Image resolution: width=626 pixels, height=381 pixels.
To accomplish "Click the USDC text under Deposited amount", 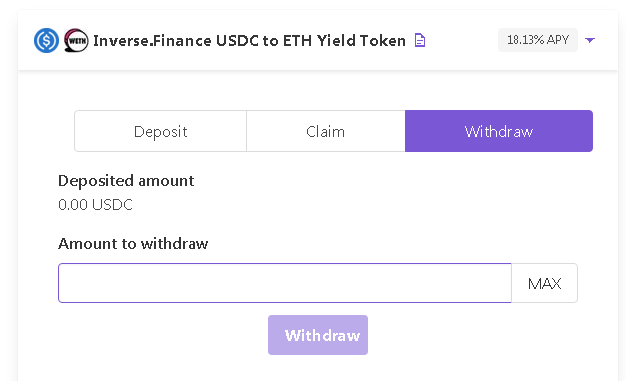I will 112,205.
